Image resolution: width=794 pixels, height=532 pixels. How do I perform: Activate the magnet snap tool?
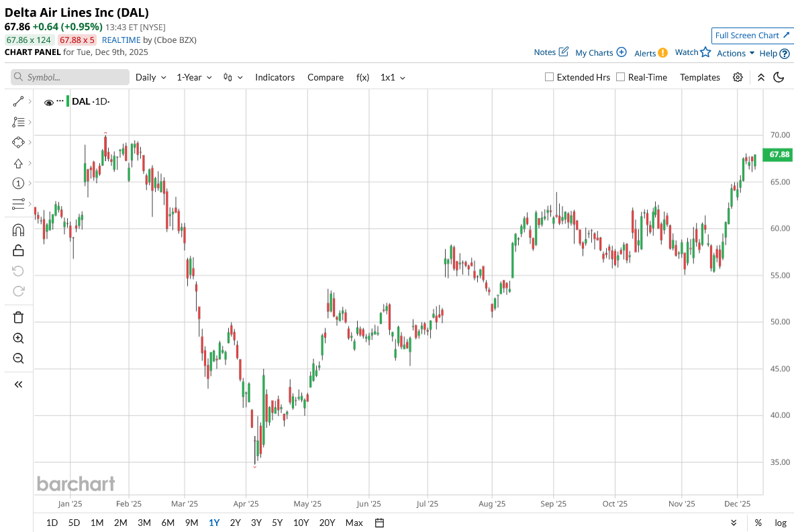click(18, 230)
